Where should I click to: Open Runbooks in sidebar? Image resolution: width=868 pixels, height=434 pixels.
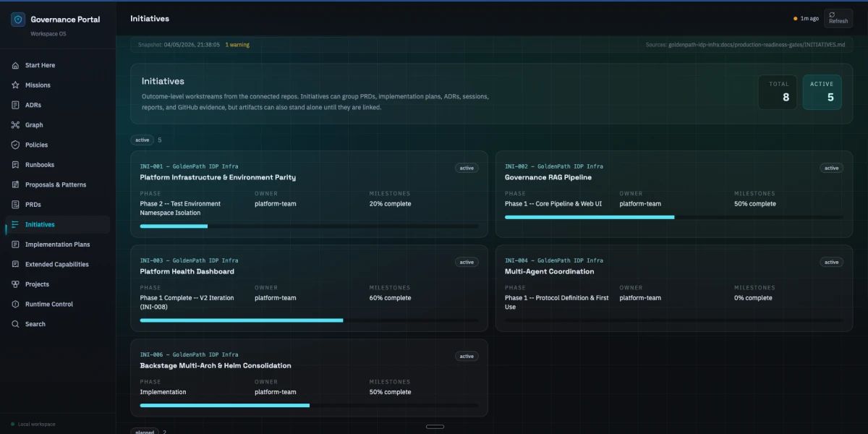pos(58,165)
